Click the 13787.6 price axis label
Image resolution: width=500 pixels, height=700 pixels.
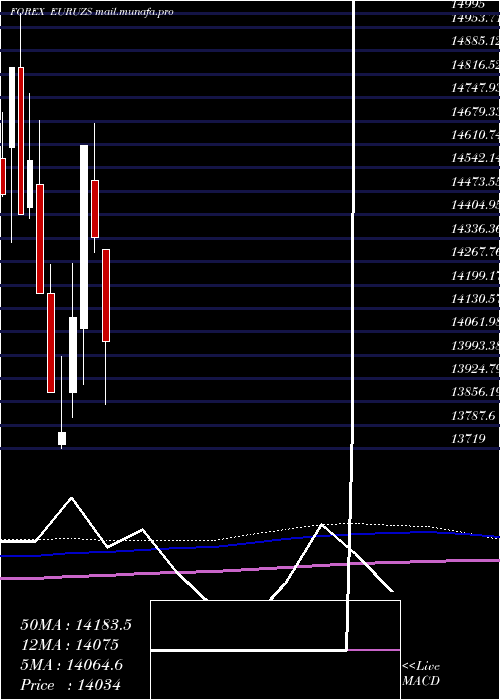pyautogui.click(x=473, y=416)
